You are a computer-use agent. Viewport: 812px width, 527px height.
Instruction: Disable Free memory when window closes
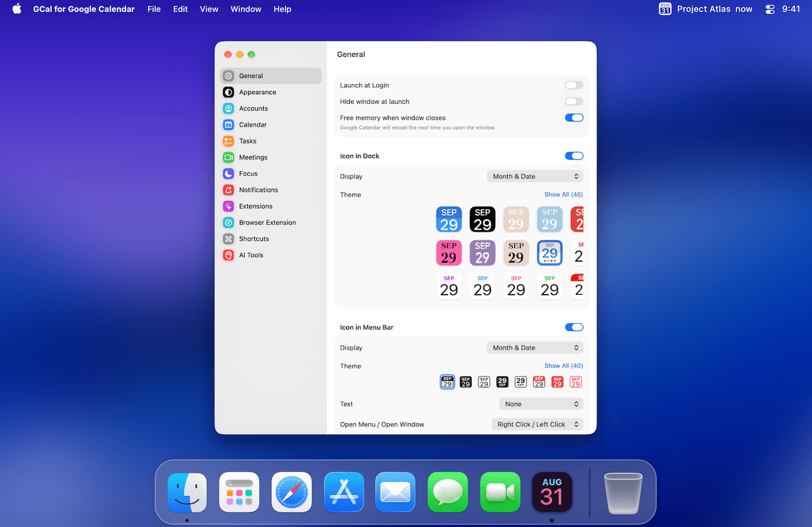point(574,118)
